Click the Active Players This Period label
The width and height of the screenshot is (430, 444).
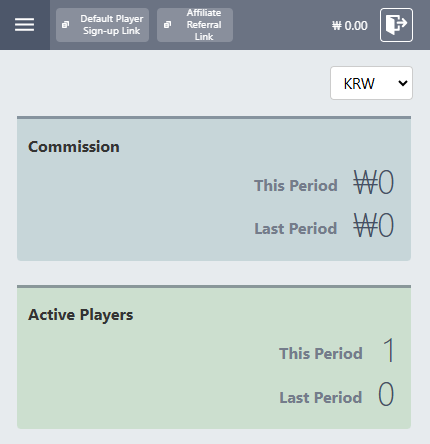[321, 353]
